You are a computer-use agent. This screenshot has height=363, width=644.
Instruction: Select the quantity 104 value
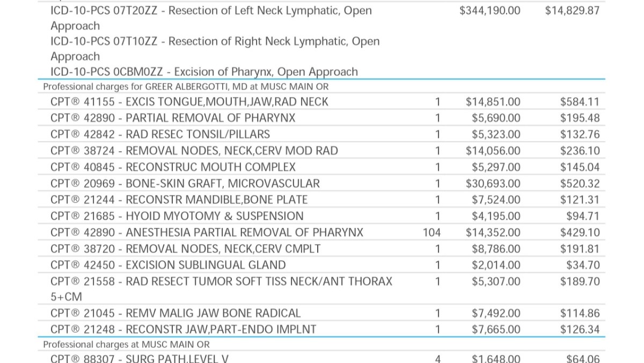coord(431,233)
